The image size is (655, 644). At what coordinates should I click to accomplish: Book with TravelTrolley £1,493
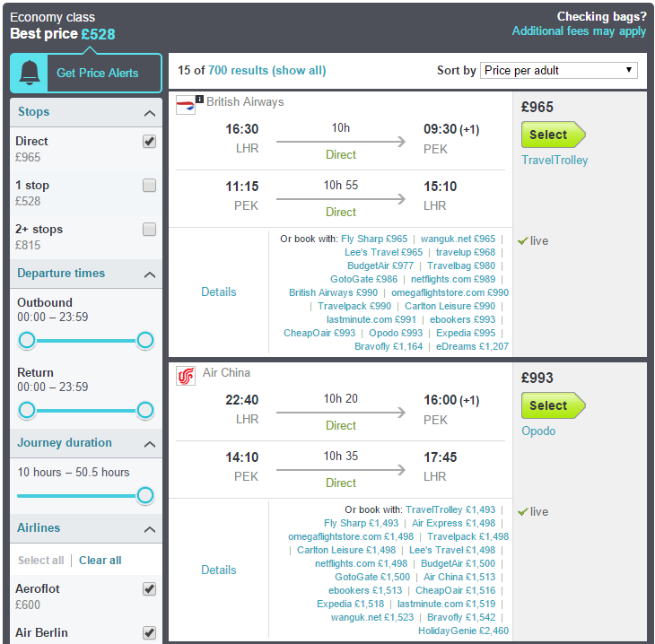click(450, 509)
